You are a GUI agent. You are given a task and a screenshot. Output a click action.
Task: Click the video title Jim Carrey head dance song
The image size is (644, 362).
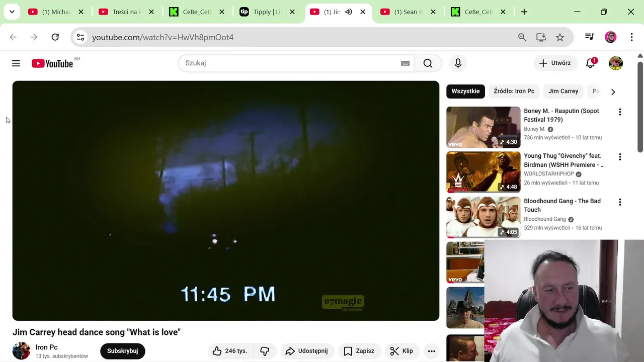(x=97, y=332)
